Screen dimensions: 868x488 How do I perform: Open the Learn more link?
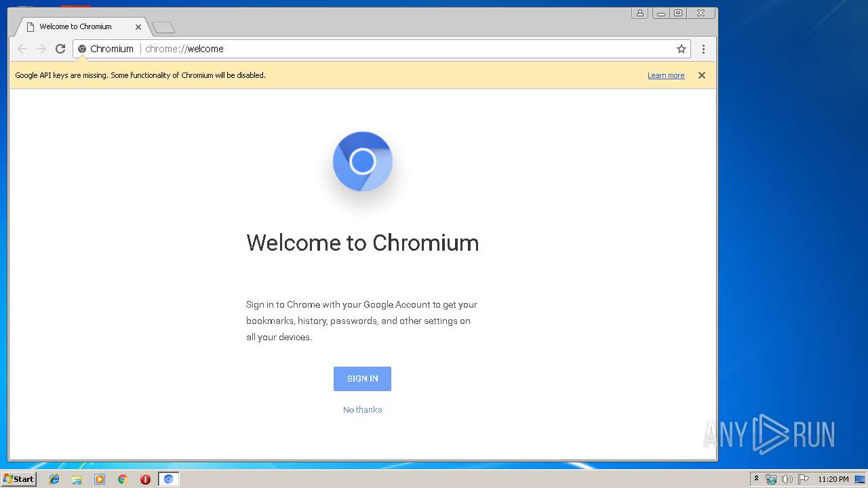coord(666,75)
